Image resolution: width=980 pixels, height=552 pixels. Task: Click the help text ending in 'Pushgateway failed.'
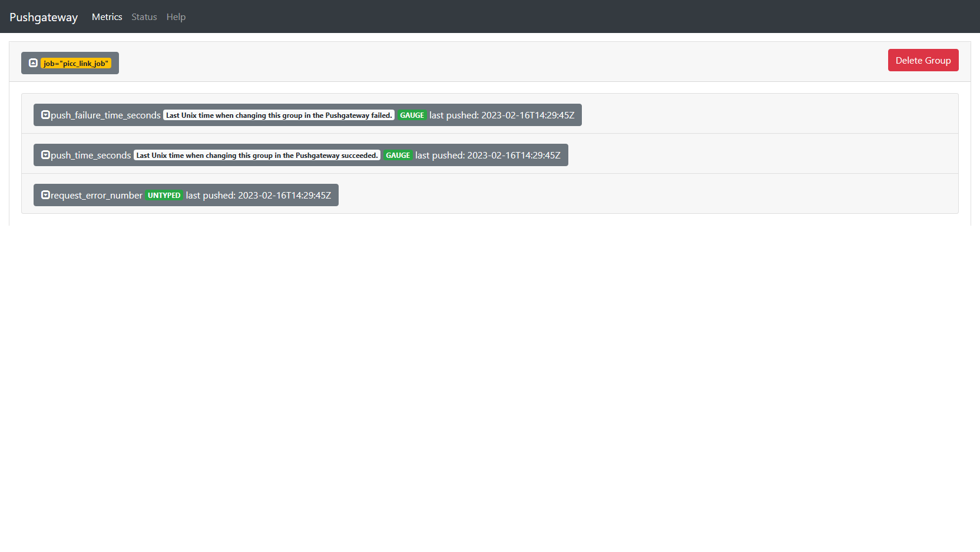279,115
